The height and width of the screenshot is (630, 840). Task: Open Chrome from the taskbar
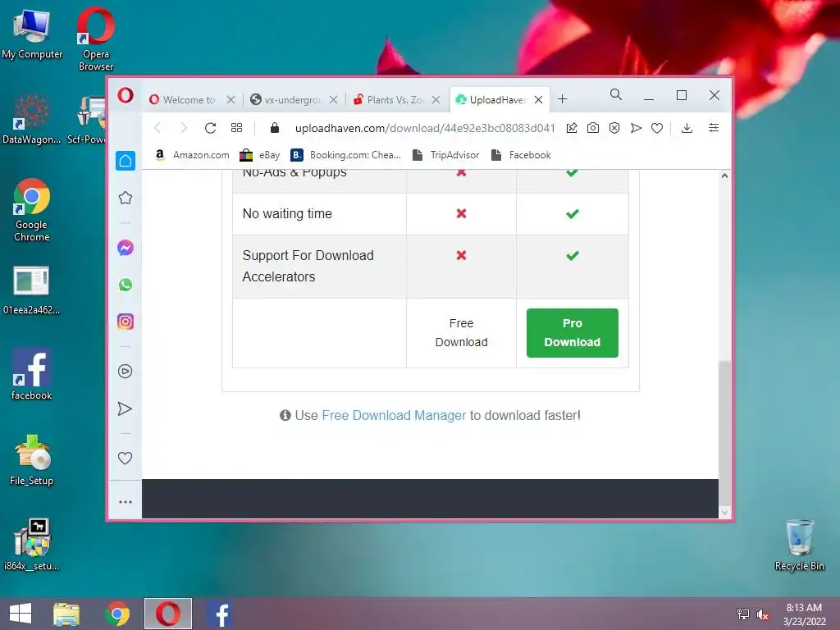(x=117, y=614)
